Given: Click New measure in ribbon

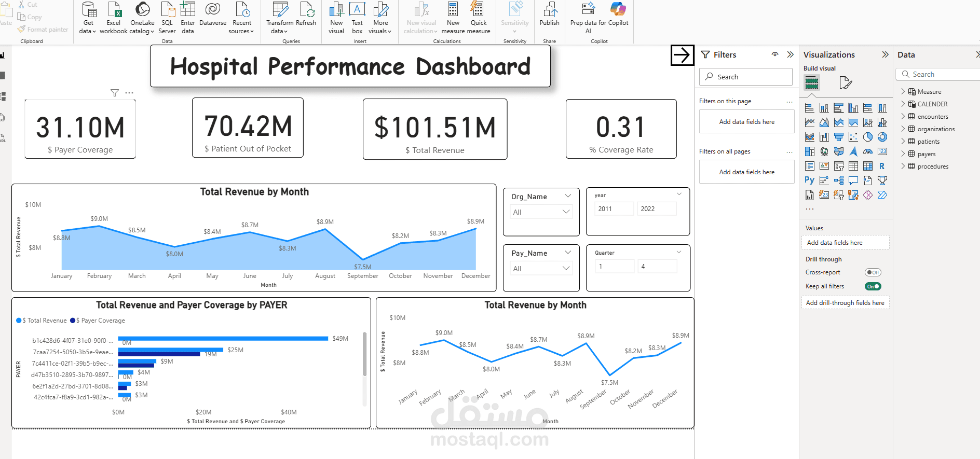Looking at the screenshot, I should [453, 18].
